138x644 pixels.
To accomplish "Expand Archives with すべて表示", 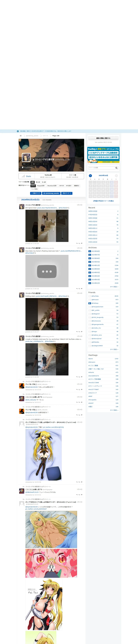I will 114,287.
